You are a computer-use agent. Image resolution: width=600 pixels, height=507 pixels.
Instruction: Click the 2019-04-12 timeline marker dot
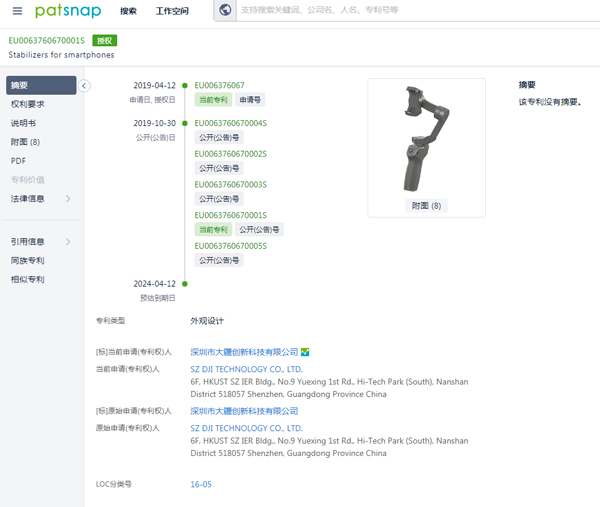185,86
